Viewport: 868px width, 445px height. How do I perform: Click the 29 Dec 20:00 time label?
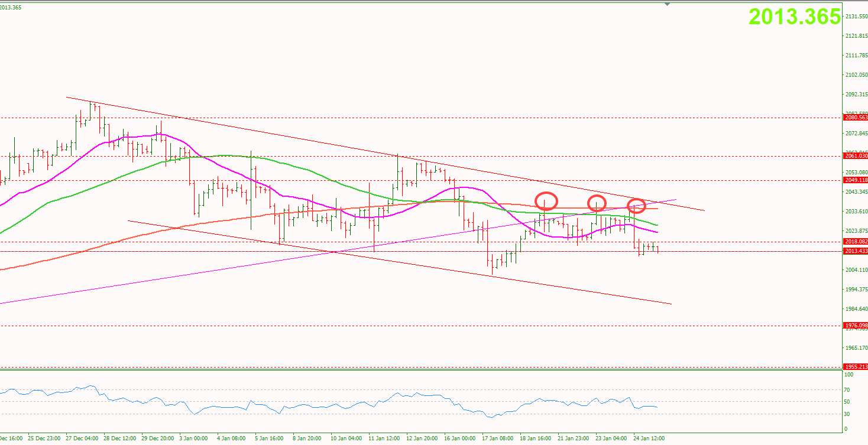(x=158, y=438)
